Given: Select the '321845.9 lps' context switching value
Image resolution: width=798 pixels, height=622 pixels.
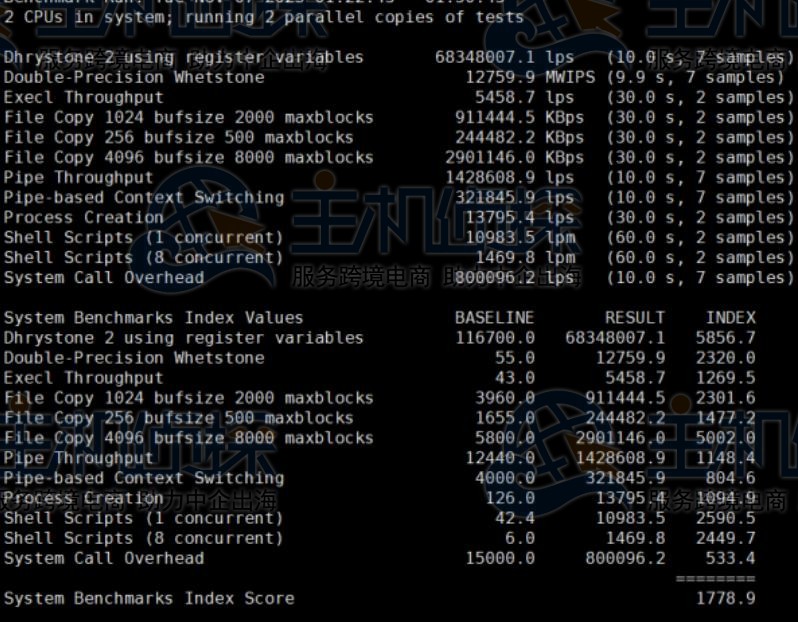Looking at the screenshot, I should click(x=515, y=197).
